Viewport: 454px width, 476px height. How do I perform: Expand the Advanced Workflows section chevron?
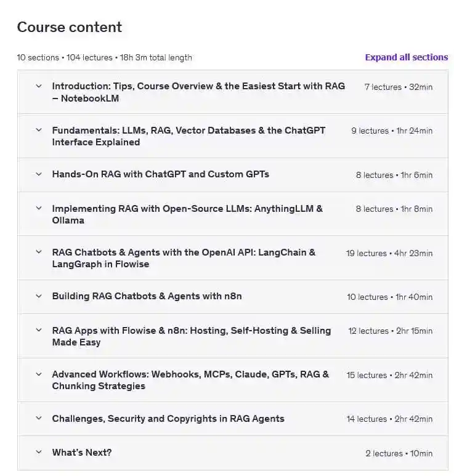(x=39, y=374)
